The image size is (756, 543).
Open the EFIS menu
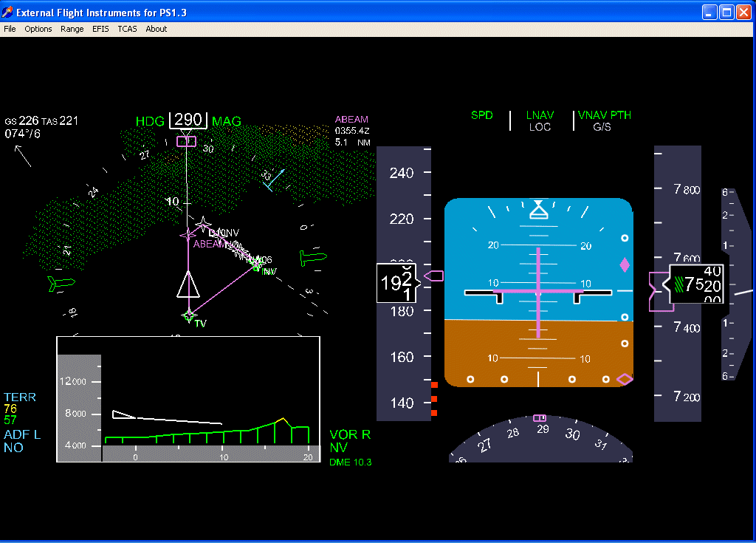(x=100, y=29)
